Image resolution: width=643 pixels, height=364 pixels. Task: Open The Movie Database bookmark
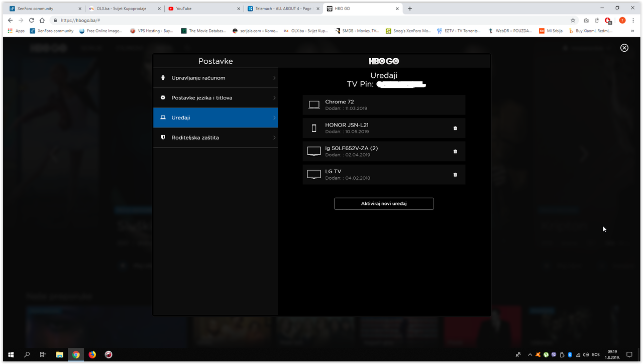pyautogui.click(x=203, y=31)
